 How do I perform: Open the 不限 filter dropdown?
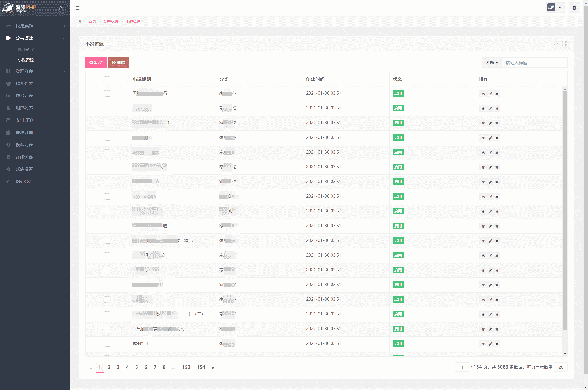pos(492,63)
